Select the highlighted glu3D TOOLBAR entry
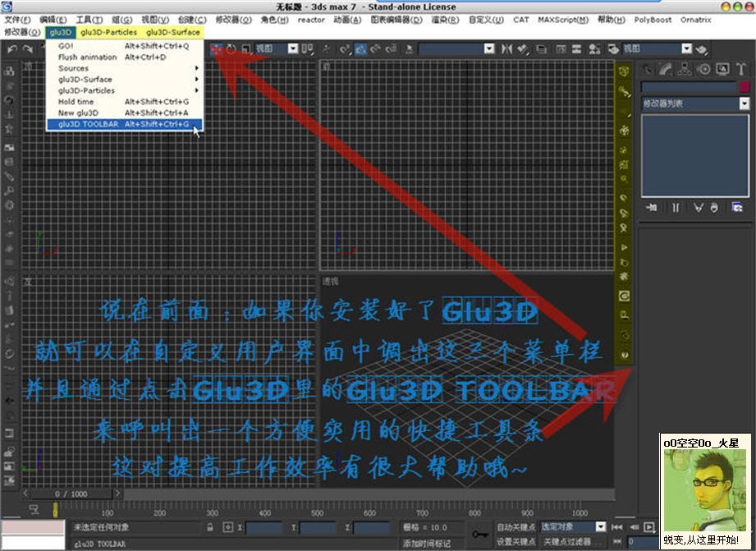Screen dimensions: 756x551 pyautogui.click(x=125, y=124)
